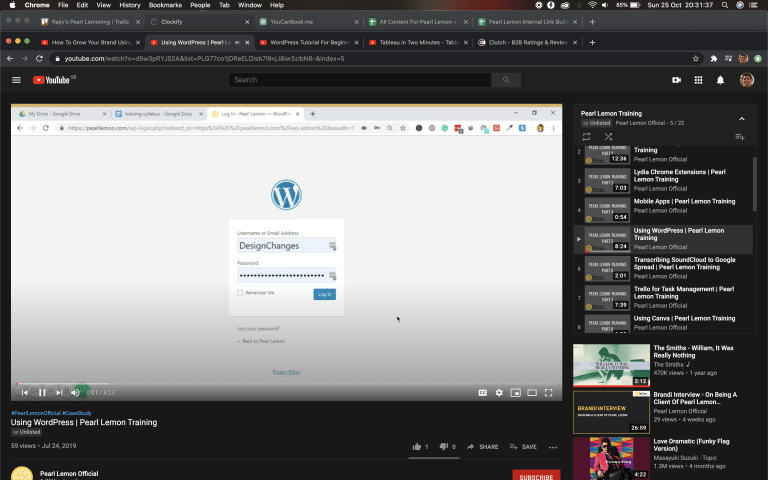Click in the YouTube search field

tap(360, 80)
